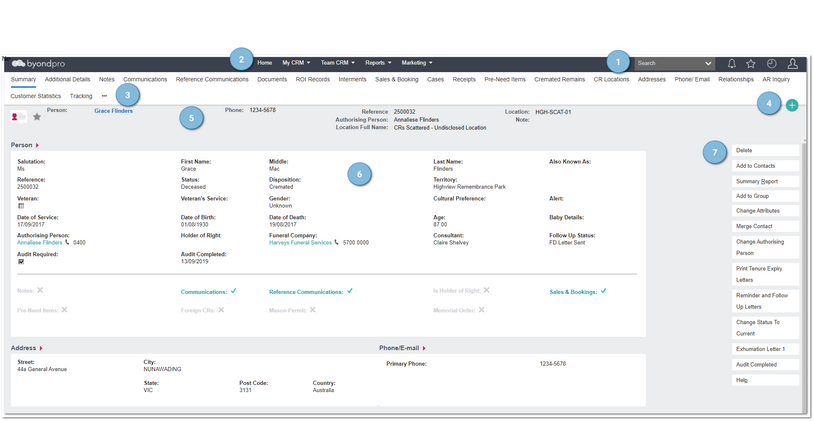Viewport: 814px width, 421px height.
Task: Expand the Phone/E-mail section arrow
Action: click(x=424, y=348)
